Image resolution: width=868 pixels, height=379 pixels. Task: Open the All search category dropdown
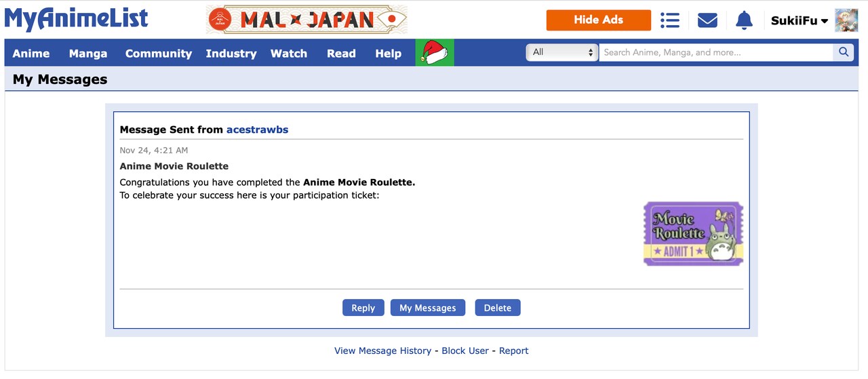(x=561, y=52)
